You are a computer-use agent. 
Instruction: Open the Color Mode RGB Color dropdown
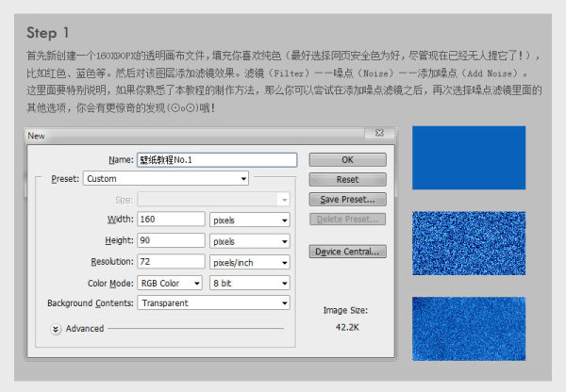click(170, 283)
